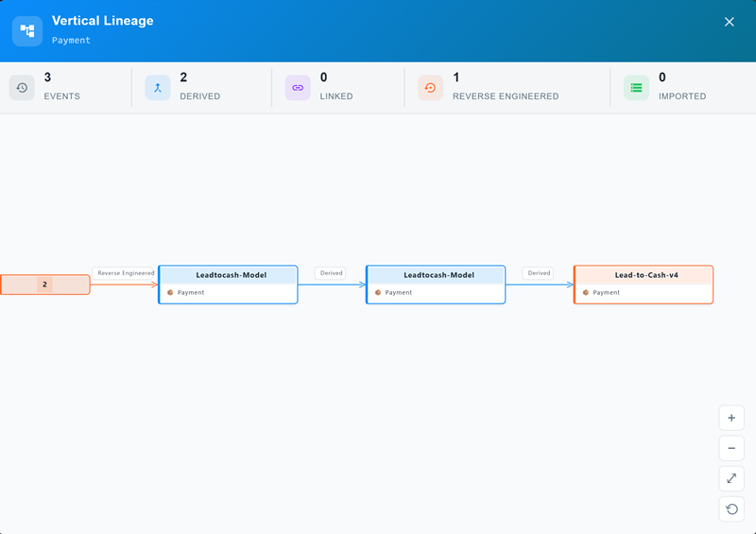Zoom out with the minus button

[731, 448]
